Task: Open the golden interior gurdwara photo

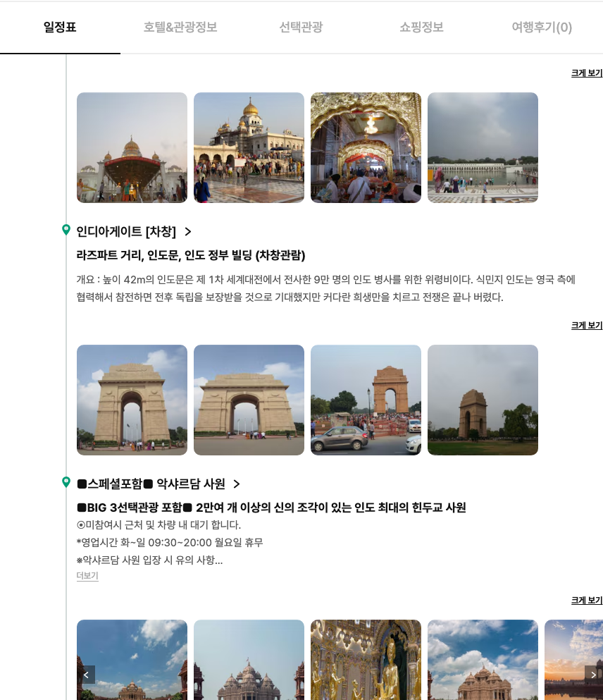Action: point(366,148)
